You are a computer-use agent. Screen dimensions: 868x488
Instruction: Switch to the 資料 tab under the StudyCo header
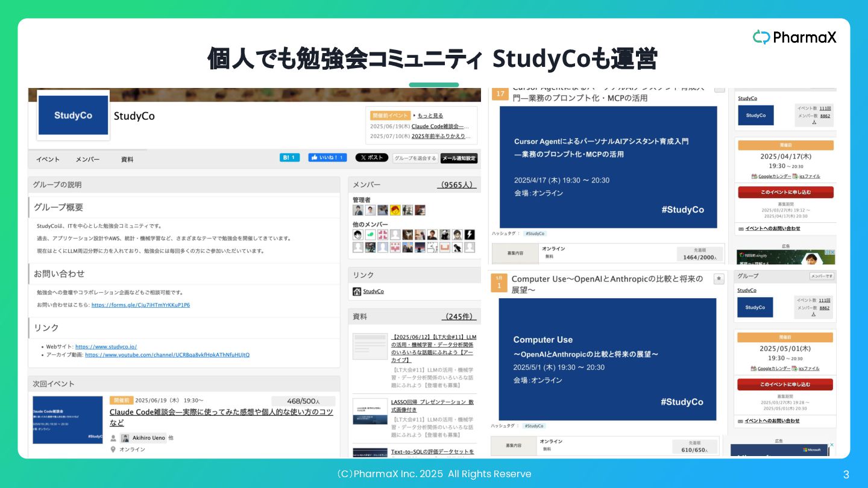(127, 160)
